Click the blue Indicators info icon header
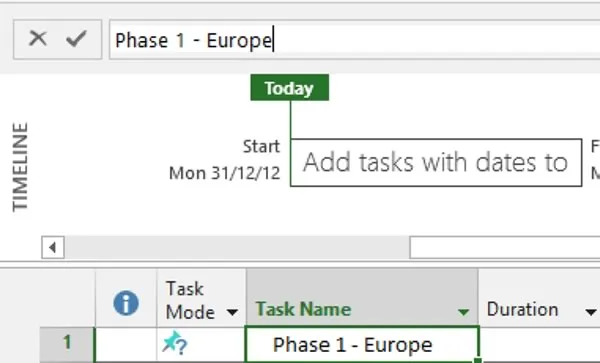 point(126,303)
